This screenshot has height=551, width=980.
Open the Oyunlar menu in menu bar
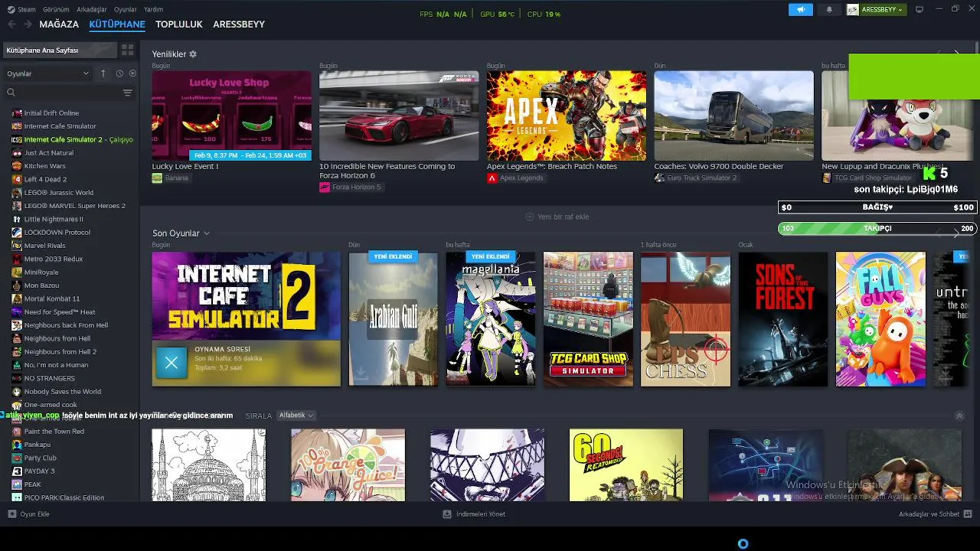tap(126, 9)
